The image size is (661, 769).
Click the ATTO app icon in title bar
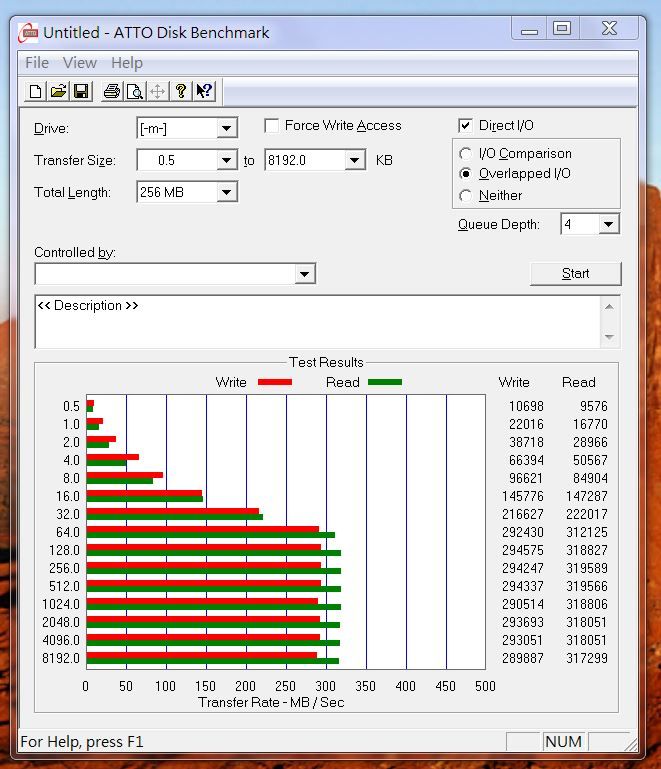coord(28,33)
